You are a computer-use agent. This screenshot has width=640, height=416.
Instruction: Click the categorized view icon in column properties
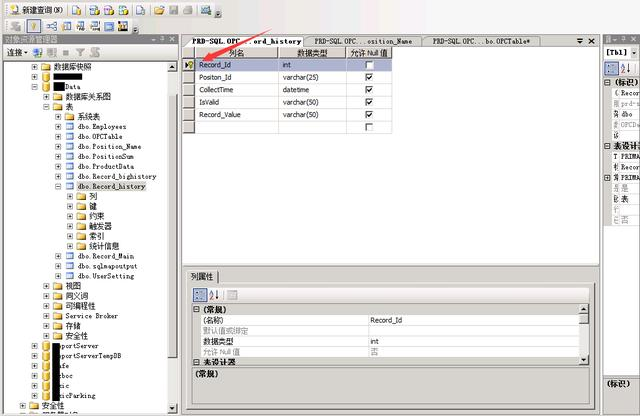tap(199, 295)
